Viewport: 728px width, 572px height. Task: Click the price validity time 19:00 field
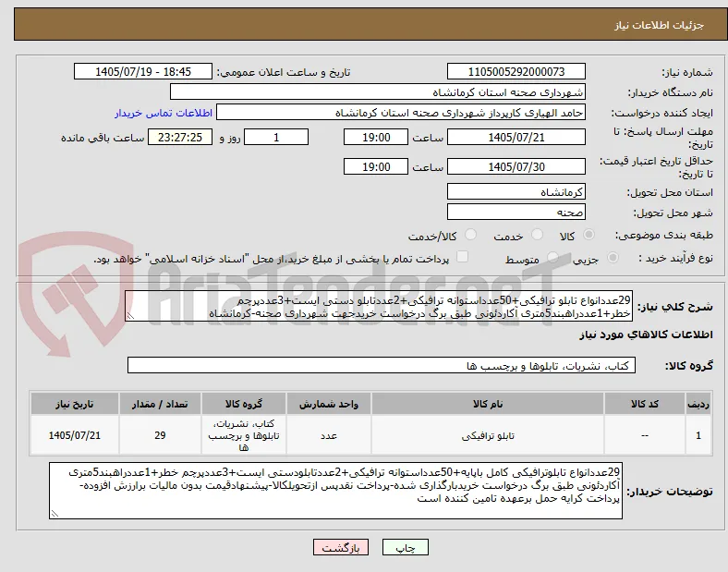click(376, 166)
